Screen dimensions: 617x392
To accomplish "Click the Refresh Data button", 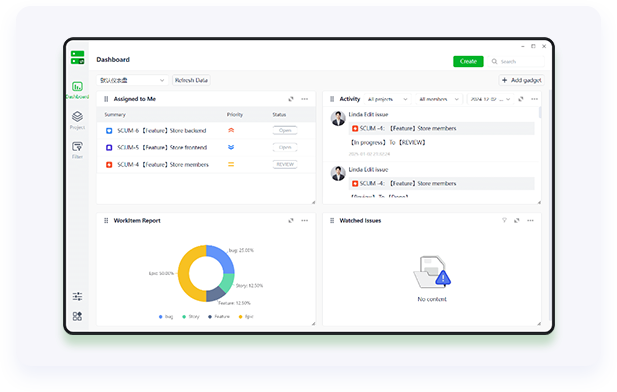I will coord(191,80).
